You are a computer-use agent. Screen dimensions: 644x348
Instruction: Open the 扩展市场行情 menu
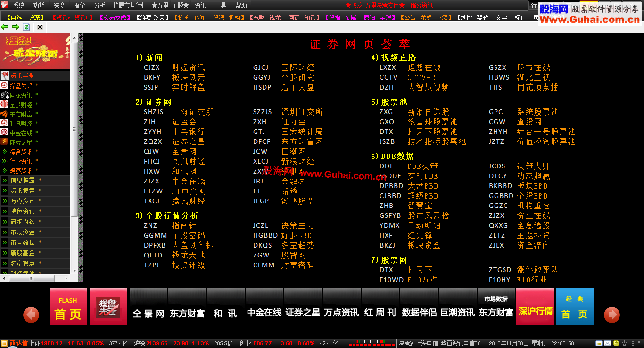click(x=130, y=6)
